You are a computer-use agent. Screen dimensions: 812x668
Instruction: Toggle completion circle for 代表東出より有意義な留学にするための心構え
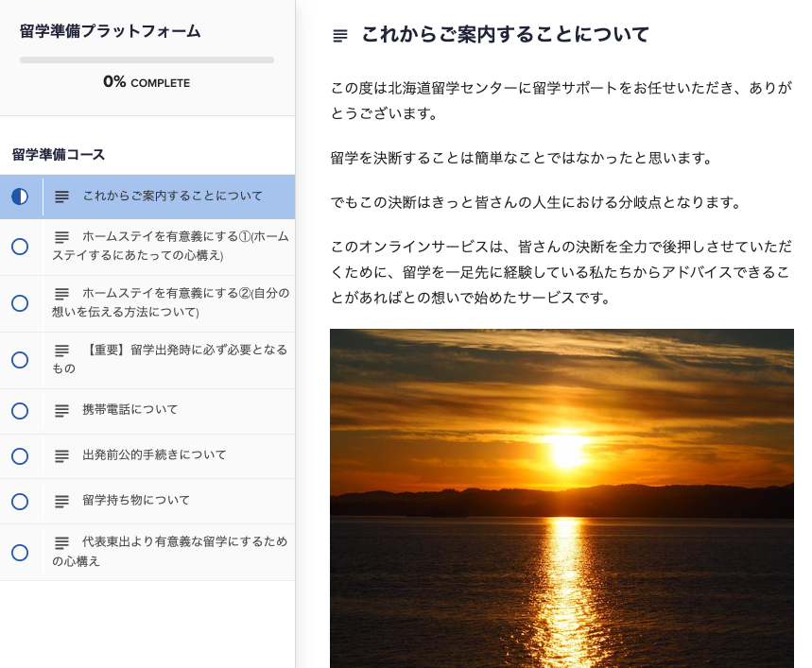pos(20,553)
